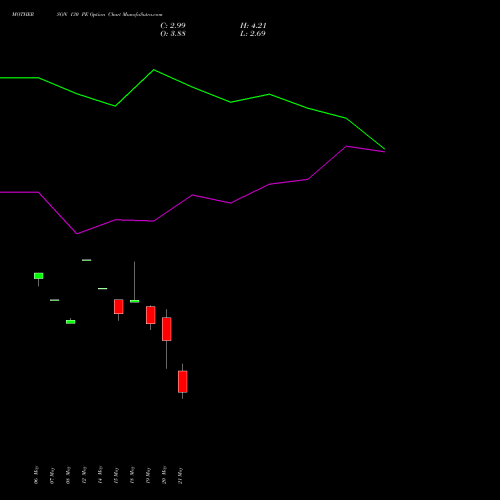Select the 19 May date label

tap(148, 475)
